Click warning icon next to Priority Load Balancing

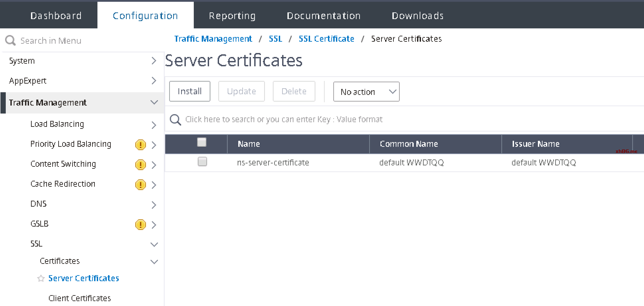coord(140,145)
